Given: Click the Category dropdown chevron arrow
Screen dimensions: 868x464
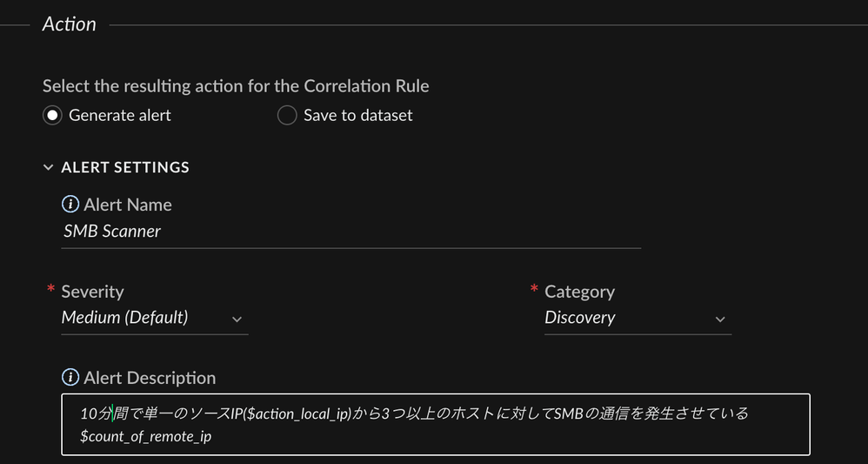Looking at the screenshot, I should pyautogui.click(x=720, y=319).
